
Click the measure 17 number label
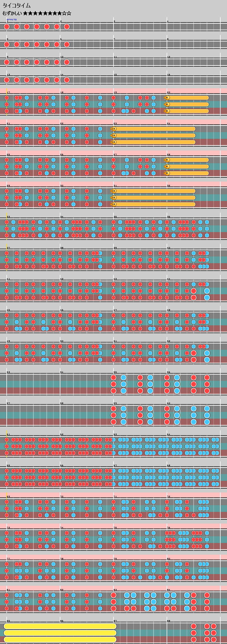pyautogui.click(x=8, y=92)
